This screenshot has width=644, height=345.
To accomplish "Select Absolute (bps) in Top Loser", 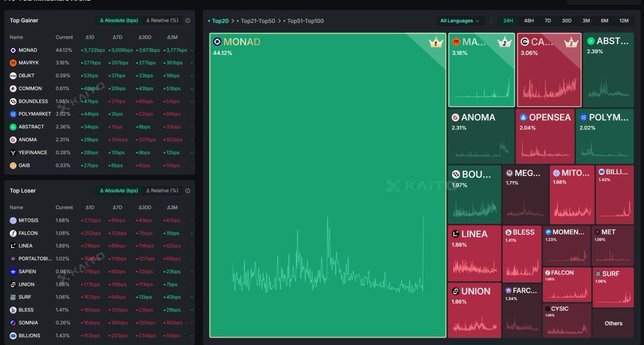I will pos(119,191).
